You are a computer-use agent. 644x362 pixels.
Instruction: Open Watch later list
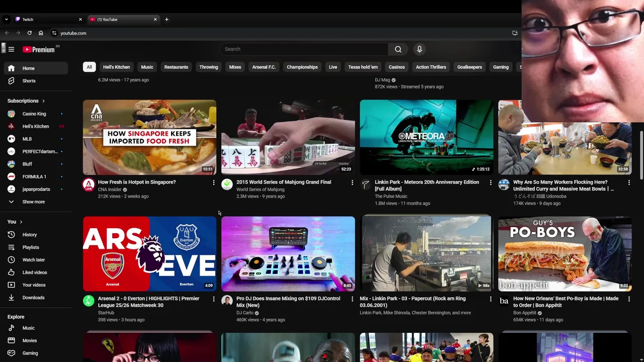click(35, 260)
